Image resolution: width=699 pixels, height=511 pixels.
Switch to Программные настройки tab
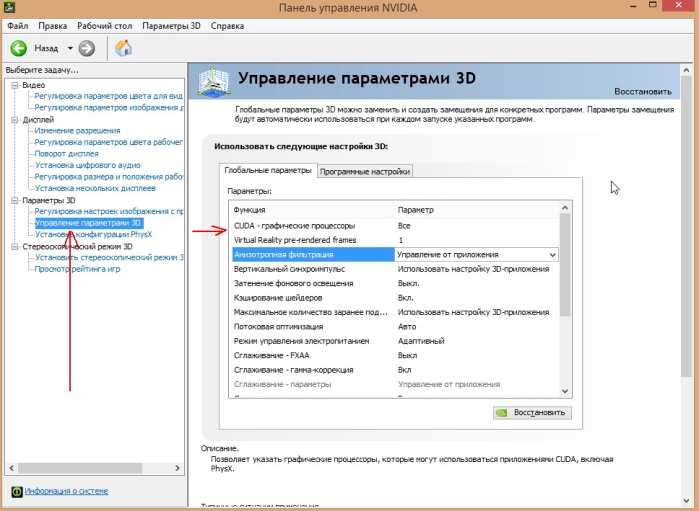tap(365, 171)
